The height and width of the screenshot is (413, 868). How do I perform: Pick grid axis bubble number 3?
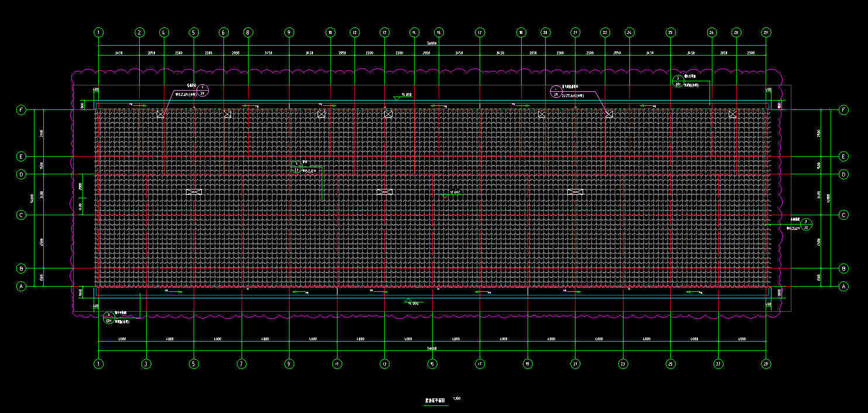pos(146,363)
